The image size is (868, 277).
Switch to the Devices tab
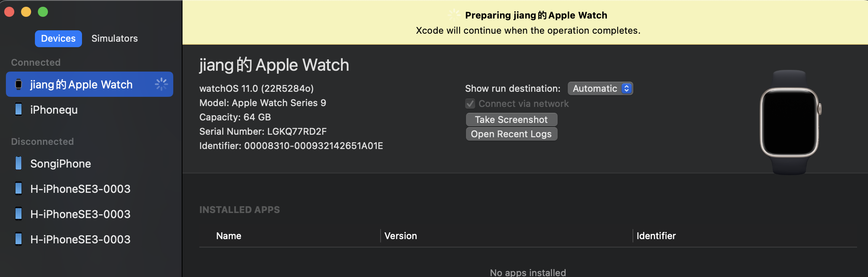click(58, 38)
